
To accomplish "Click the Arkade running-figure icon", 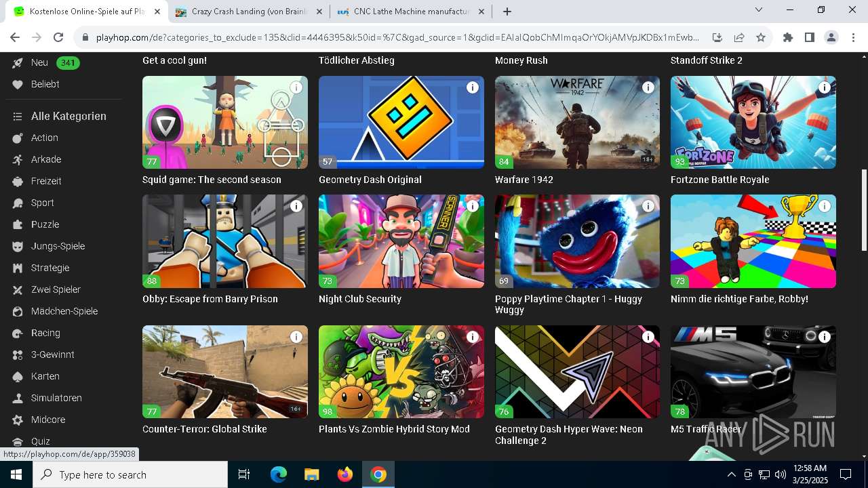I will point(18,159).
